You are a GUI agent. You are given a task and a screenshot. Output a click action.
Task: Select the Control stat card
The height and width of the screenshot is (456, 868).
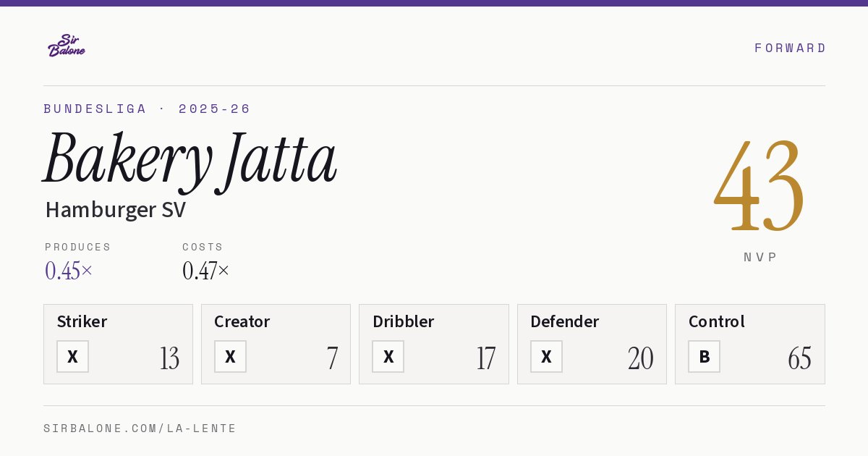[750, 344]
